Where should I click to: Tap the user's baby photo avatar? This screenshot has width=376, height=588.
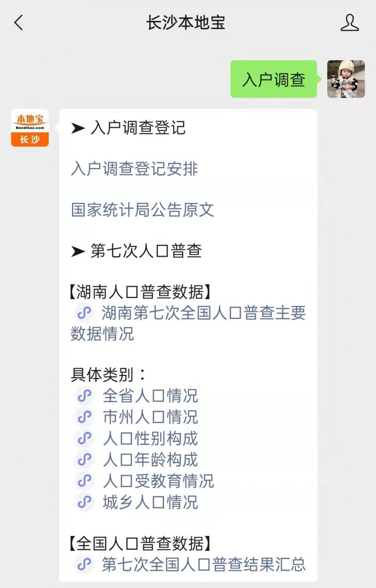(x=346, y=79)
